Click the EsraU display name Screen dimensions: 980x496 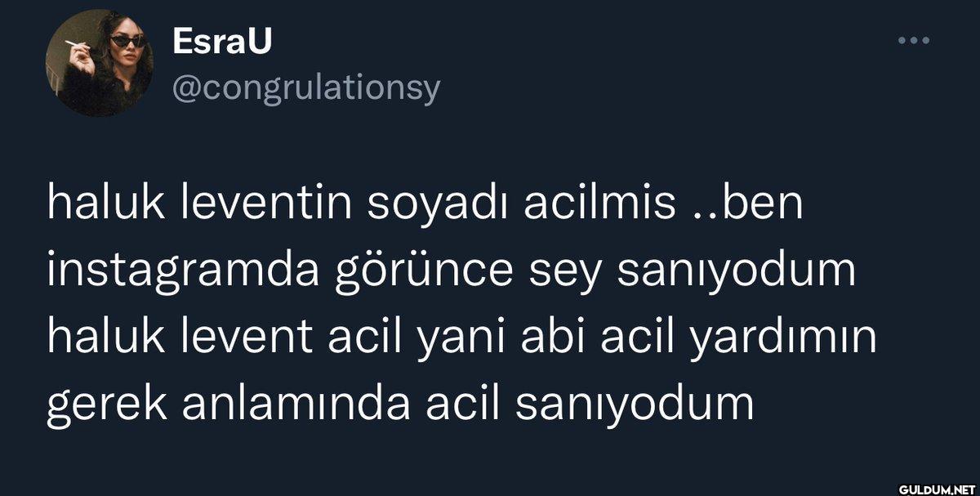click(221, 43)
